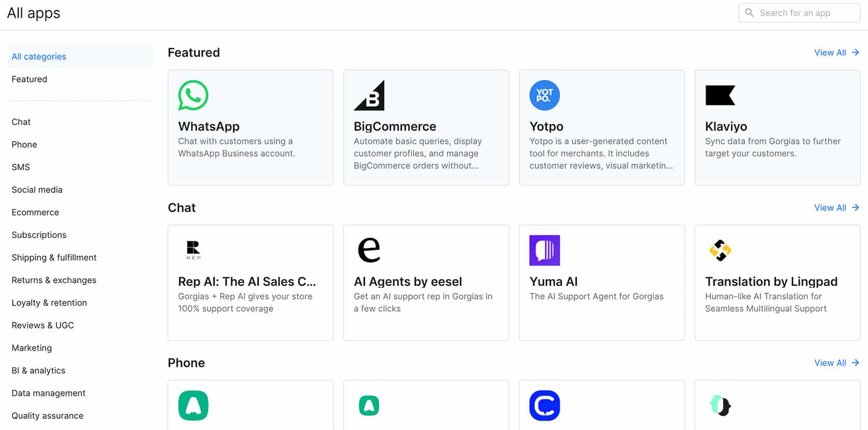This screenshot has width=868, height=430.
Task: Choose the Phone category in sidebar
Action: 24,145
